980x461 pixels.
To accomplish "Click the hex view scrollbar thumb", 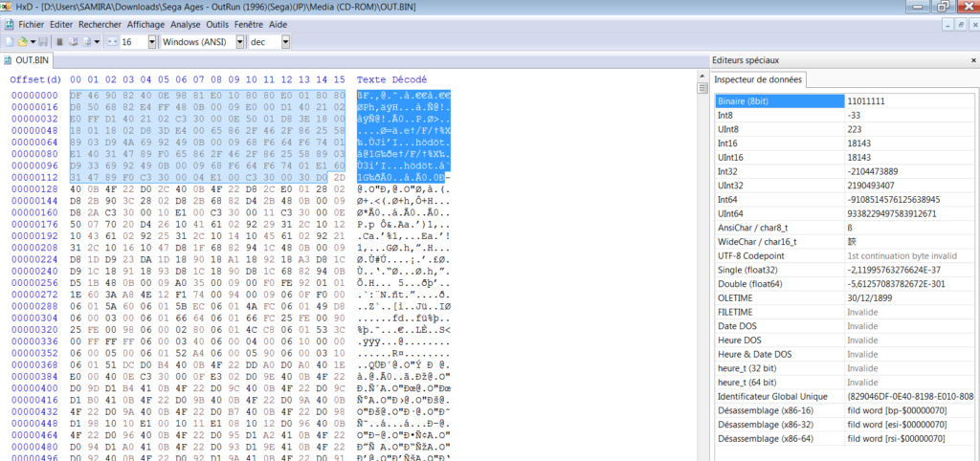I will tap(702, 87).
